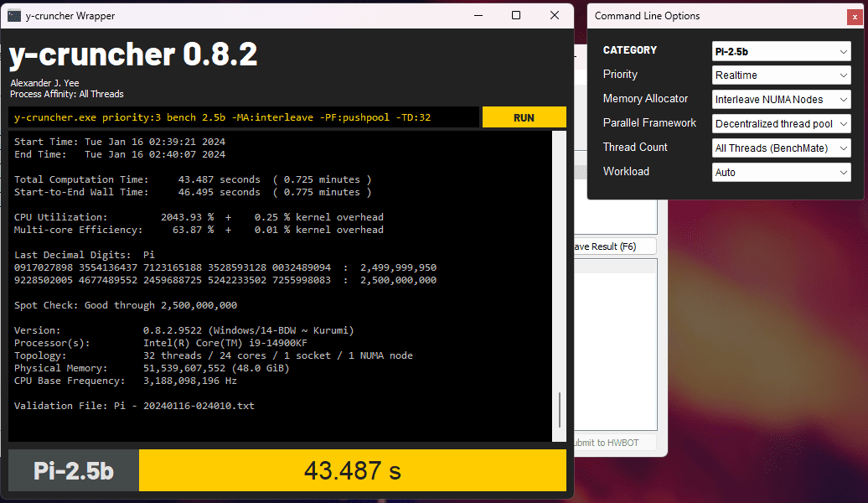Open the Priority dropdown set to Realtime
Image resolution: width=868 pixels, height=503 pixels.
point(781,75)
